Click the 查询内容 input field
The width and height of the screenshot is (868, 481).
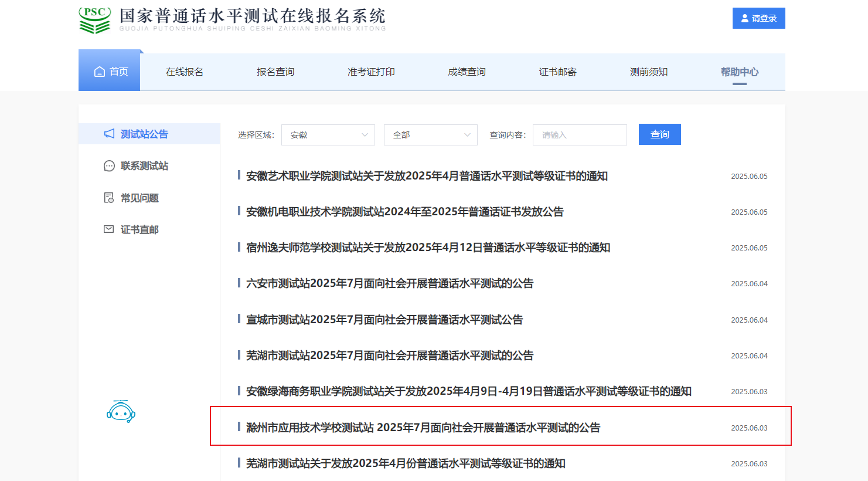click(580, 135)
